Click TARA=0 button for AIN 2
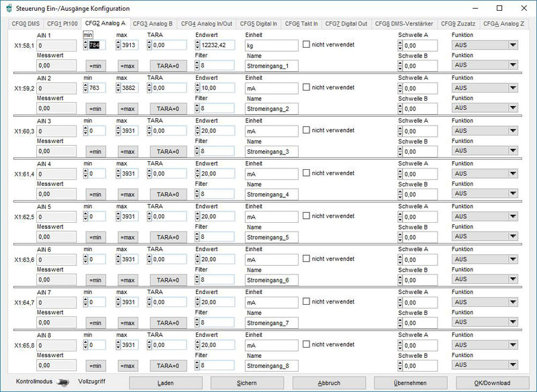The image size is (537, 392). tap(167, 109)
